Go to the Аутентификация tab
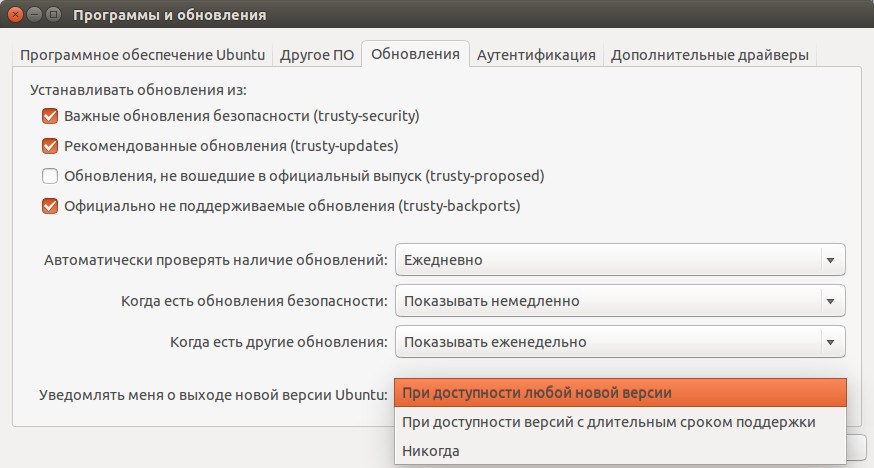This screenshot has width=874, height=468. pyautogui.click(x=536, y=55)
